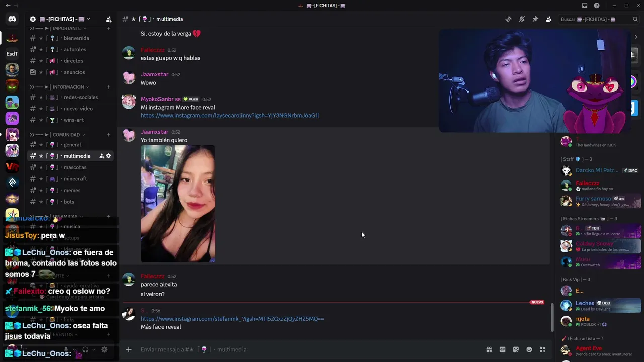Click Jaamxstar username above 'Wowo'

tap(154, 74)
